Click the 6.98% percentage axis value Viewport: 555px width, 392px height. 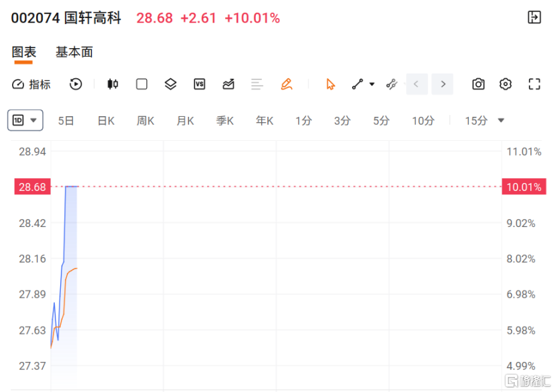pyautogui.click(x=521, y=294)
